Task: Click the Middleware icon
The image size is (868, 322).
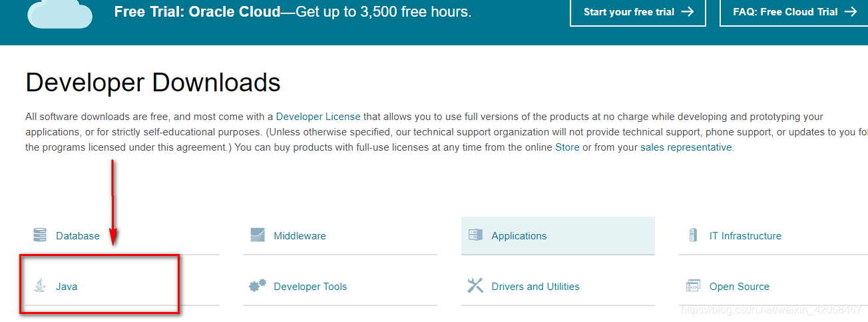Action: pos(258,235)
